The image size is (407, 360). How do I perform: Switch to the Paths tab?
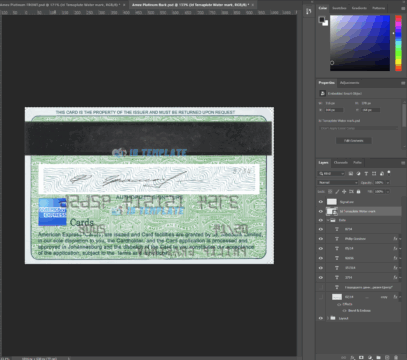pyautogui.click(x=357, y=163)
